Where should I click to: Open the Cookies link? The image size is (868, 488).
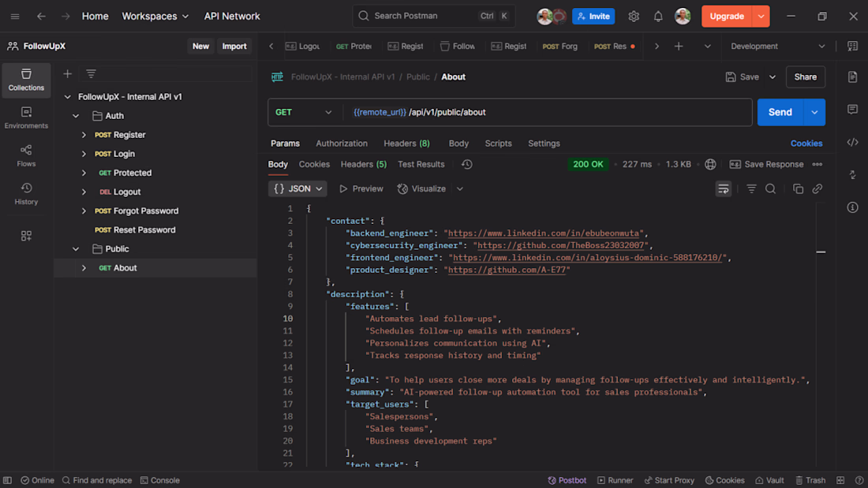pos(806,143)
